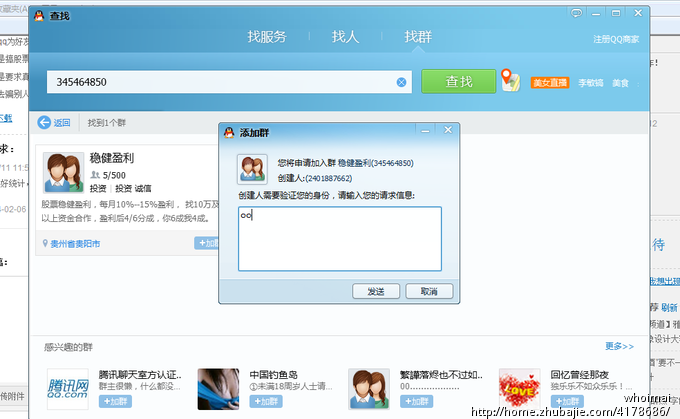680x419 pixels.
Task: Click the 李敏镐 suggested keyword
Action: pos(590,83)
